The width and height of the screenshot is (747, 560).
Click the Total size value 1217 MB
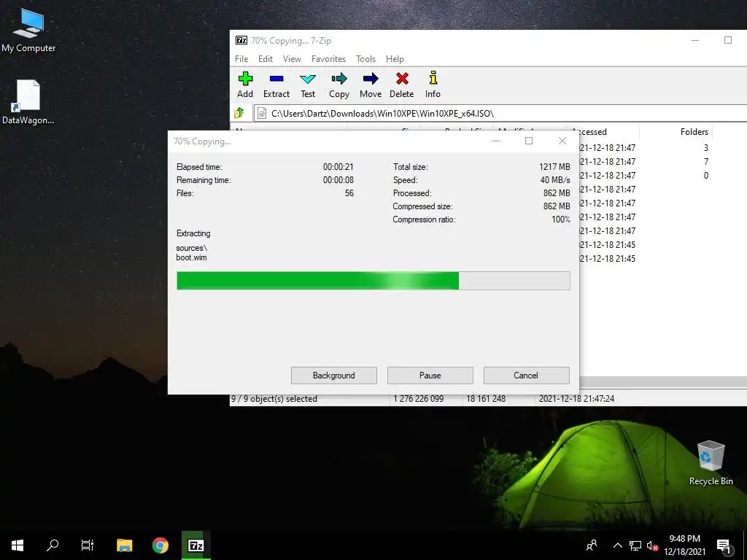click(x=554, y=167)
